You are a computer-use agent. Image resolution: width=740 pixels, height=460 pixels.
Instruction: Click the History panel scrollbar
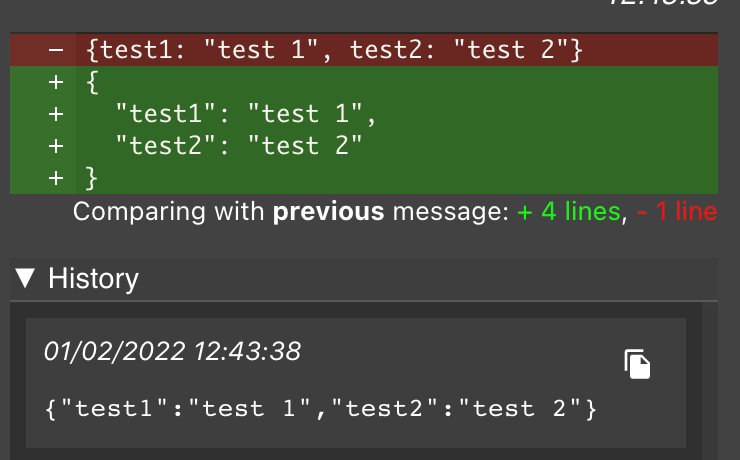point(710,381)
